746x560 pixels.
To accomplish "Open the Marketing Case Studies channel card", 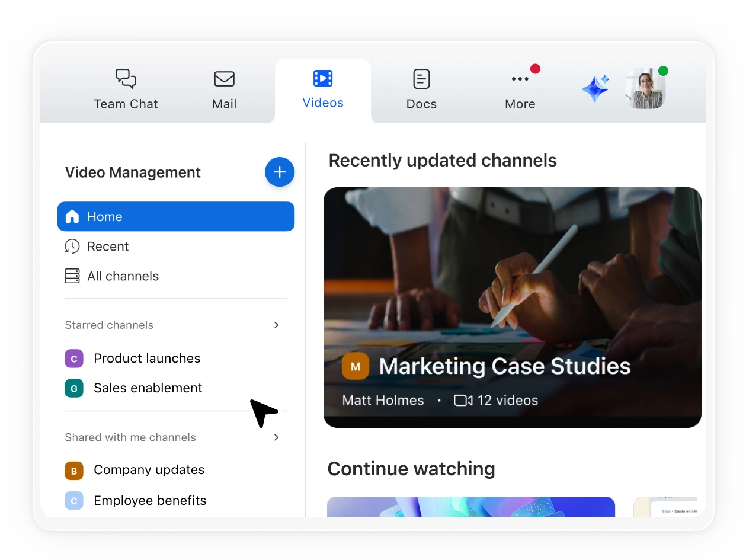I will [x=512, y=307].
